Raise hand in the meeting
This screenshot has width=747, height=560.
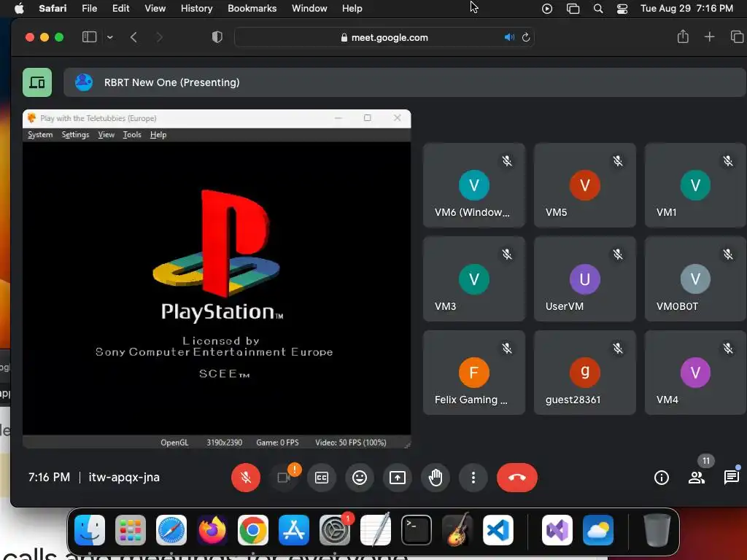click(436, 477)
